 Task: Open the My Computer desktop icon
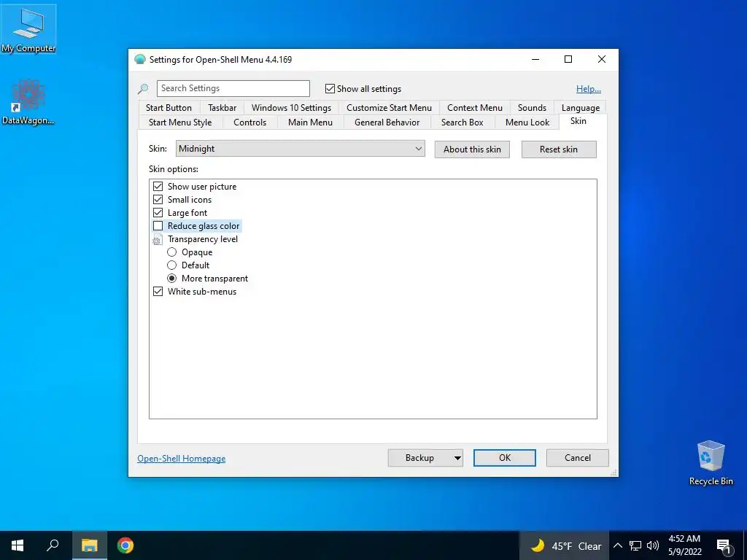[28, 29]
